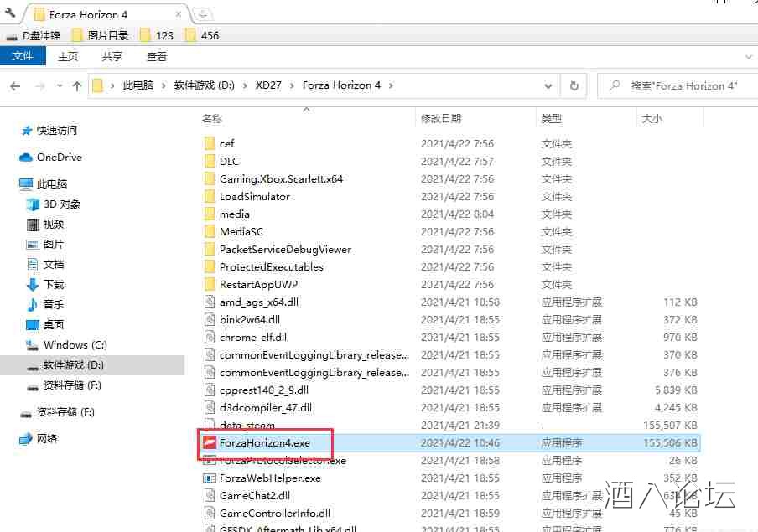Click the MediaSC folder icon
Viewport: 758px width, 532px height.
point(210,231)
